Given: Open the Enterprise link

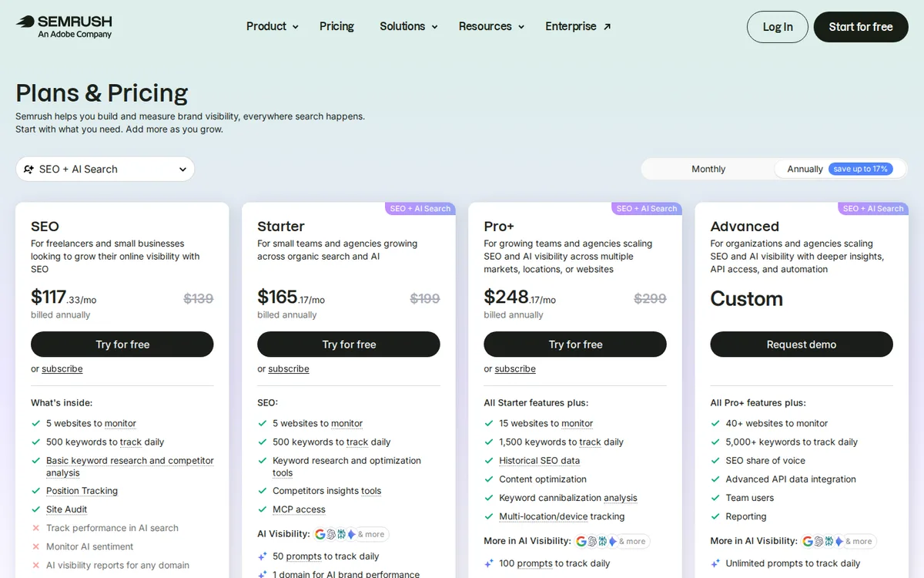Looking at the screenshot, I should 578,26.
